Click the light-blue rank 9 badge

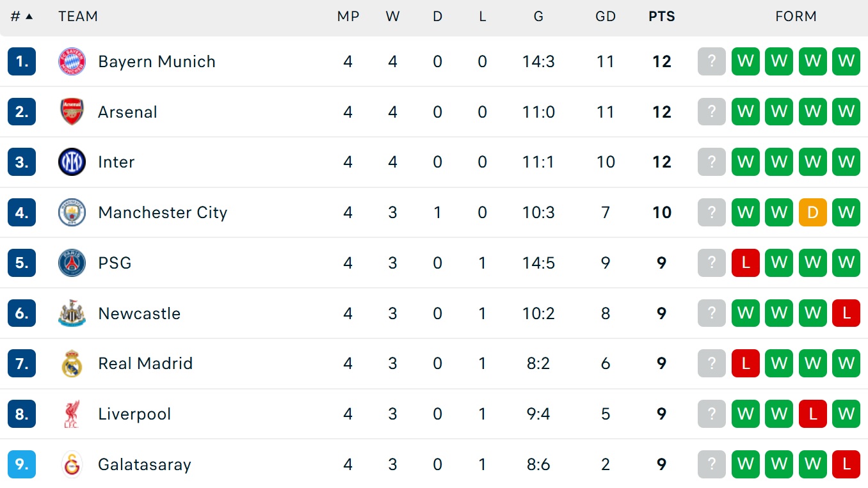(x=22, y=464)
